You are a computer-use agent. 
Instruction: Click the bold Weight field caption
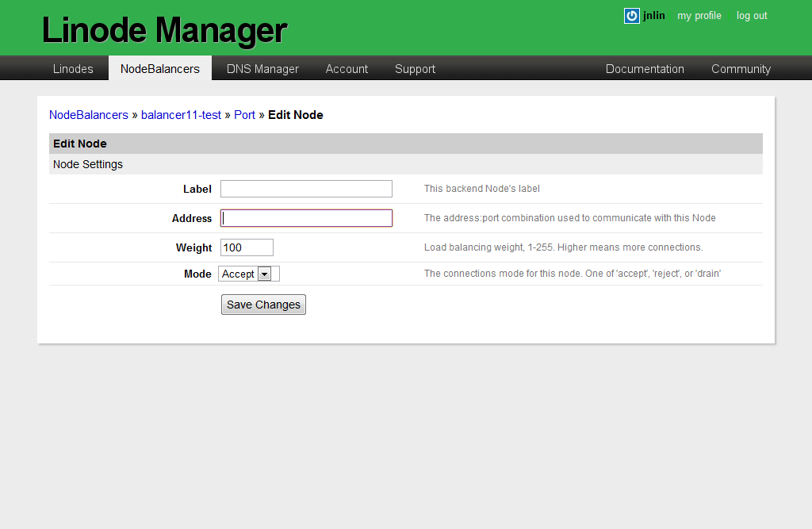(x=193, y=247)
